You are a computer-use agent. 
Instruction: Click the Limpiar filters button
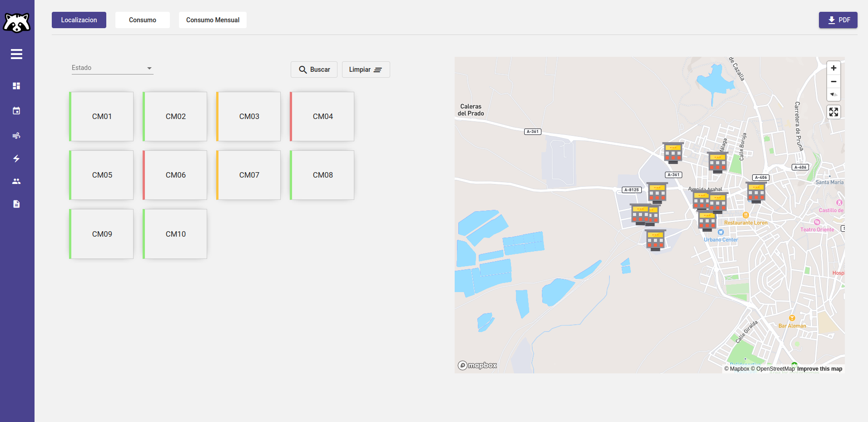coord(366,70)
